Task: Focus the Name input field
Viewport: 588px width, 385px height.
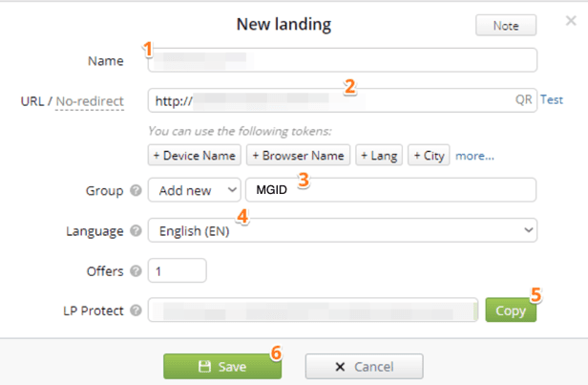Action: pos(342,61)
